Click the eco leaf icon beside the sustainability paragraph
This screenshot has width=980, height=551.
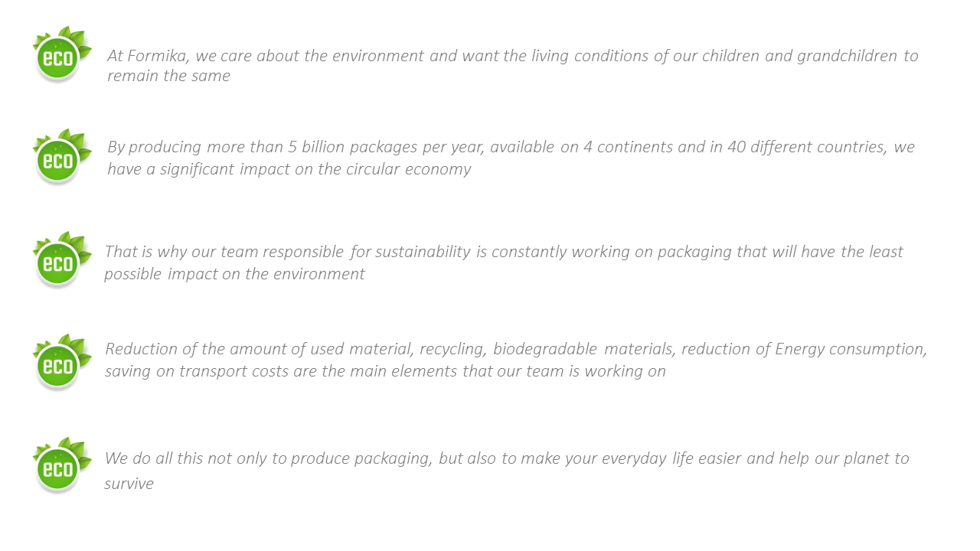(x=58, y=262)
